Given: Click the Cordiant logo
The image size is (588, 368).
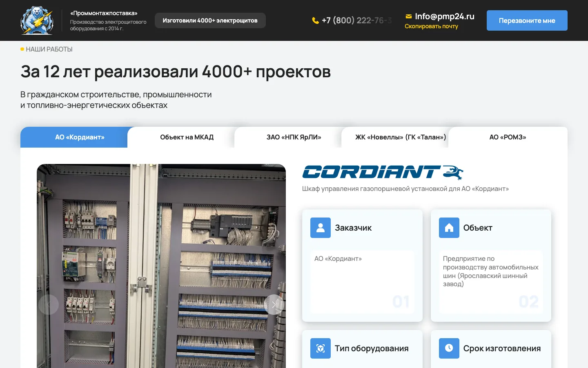Looking at the screenshot, I should (383, 173).
